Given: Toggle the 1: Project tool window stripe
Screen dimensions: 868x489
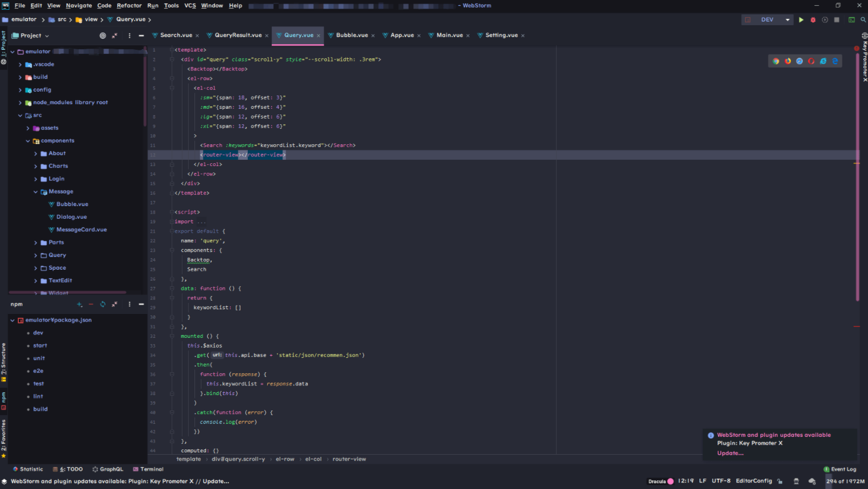Looking at the screenshot, I should point(3,47).
